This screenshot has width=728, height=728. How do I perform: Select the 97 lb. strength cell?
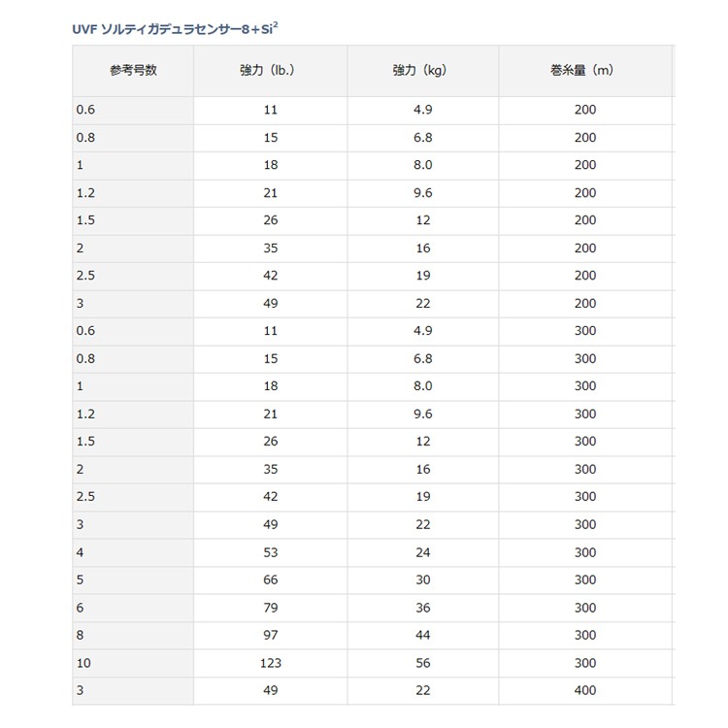pyautogui.click(x=270, y=635)
